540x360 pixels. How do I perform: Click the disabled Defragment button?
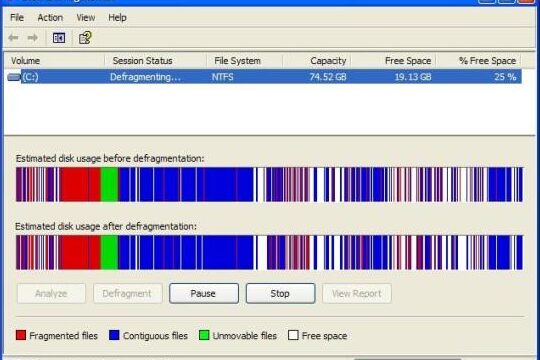(128, 294)
